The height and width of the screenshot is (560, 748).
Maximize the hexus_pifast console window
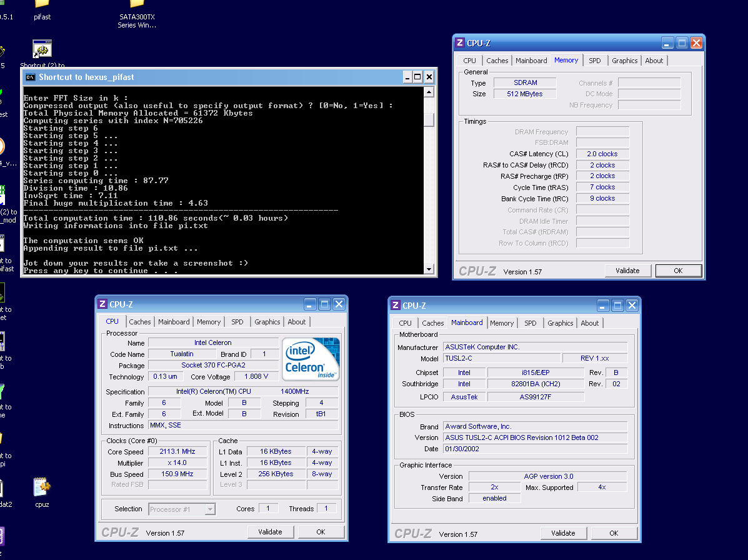point(418,77)
